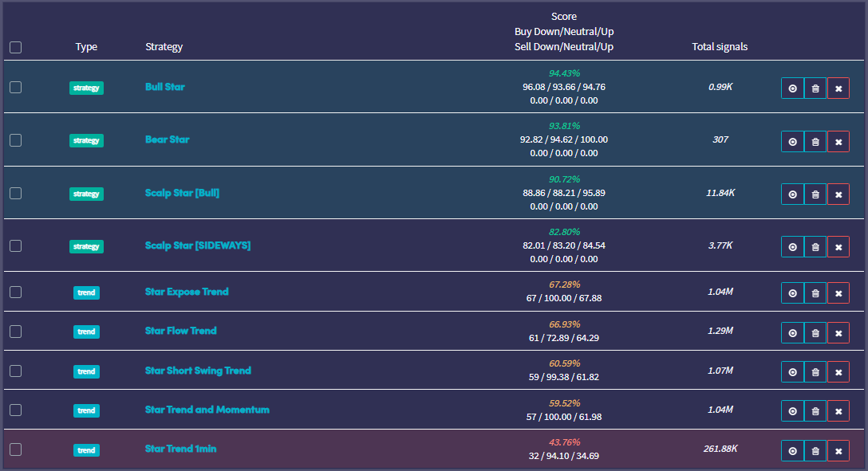Click the red X icon for Scalp Star [SIDEWAYS]
Screen dimensions: 868x471
tap(838, 246)
